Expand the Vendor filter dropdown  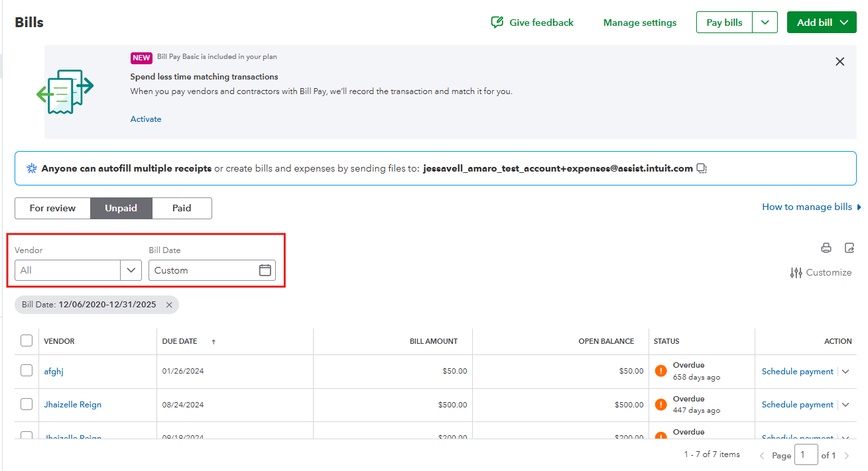pos(131,270)
